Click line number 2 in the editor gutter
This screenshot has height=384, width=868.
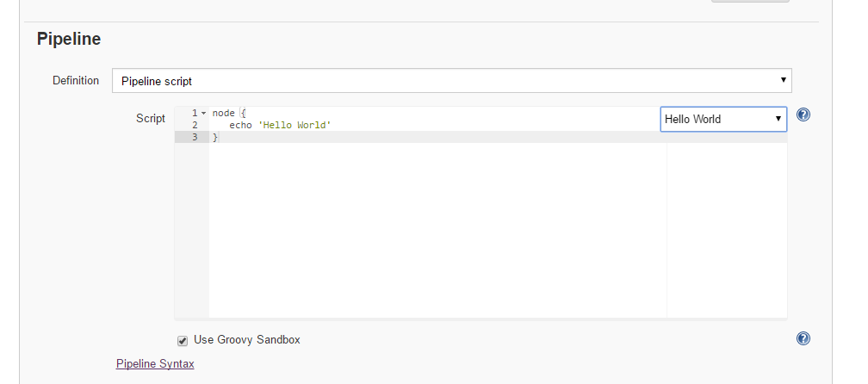[x=195, y=125]
